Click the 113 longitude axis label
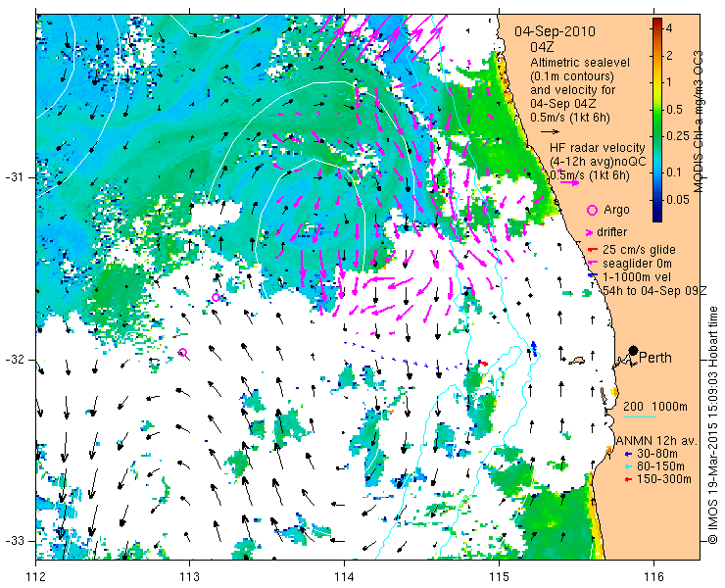 point(189,577)
